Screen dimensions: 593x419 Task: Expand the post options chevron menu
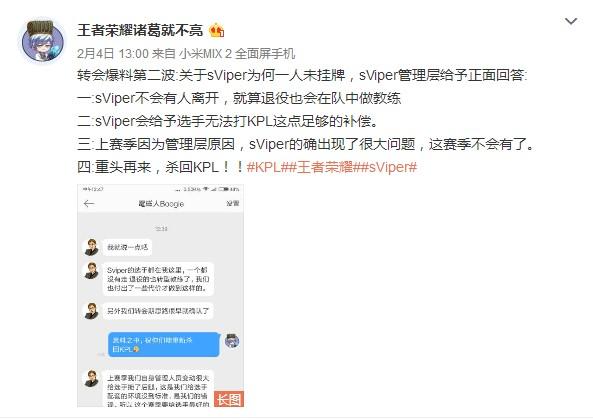coord(571,21)
